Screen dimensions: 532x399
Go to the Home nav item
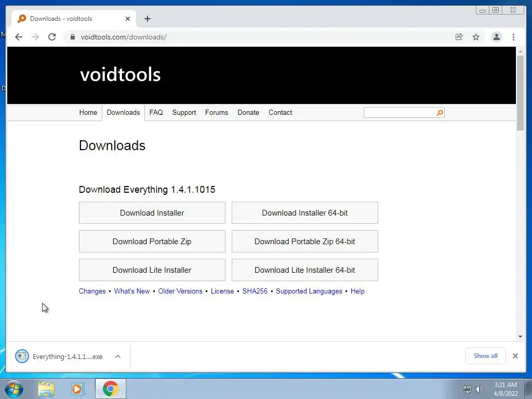point(88,112)
